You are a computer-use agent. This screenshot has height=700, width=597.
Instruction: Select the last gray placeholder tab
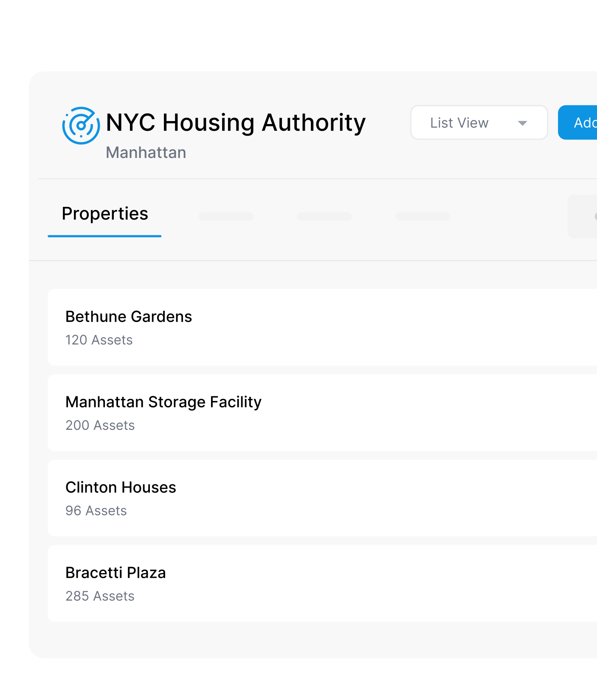(x=423, y=216)
